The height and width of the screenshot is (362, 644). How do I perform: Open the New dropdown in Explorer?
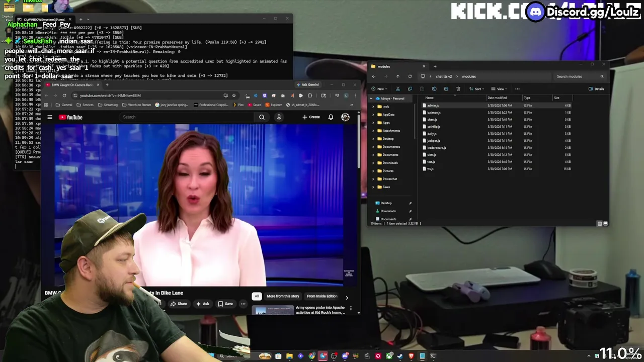tap(380, 89)
